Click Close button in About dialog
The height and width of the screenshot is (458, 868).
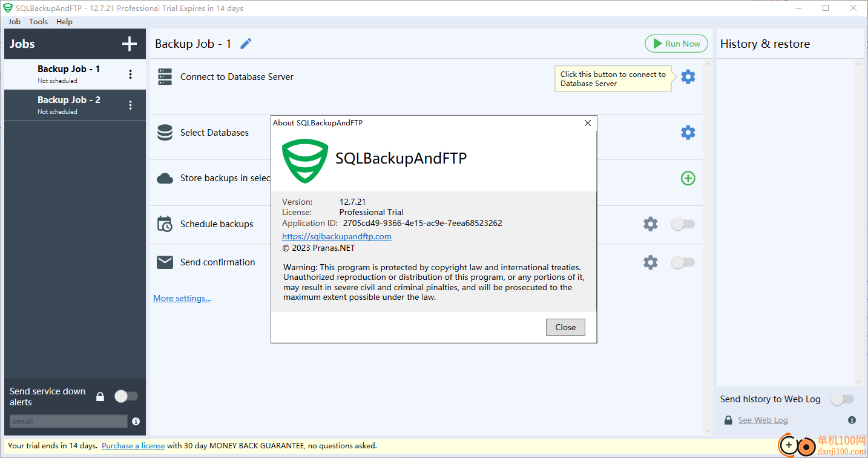pyautogui.click(x=565, y=327)
